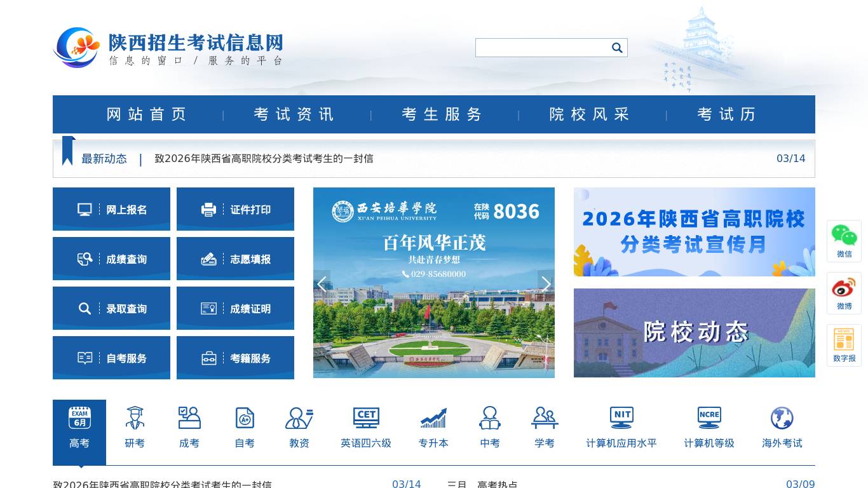
Task: Open the CET 英语四六级 icon
Action: 367,426
